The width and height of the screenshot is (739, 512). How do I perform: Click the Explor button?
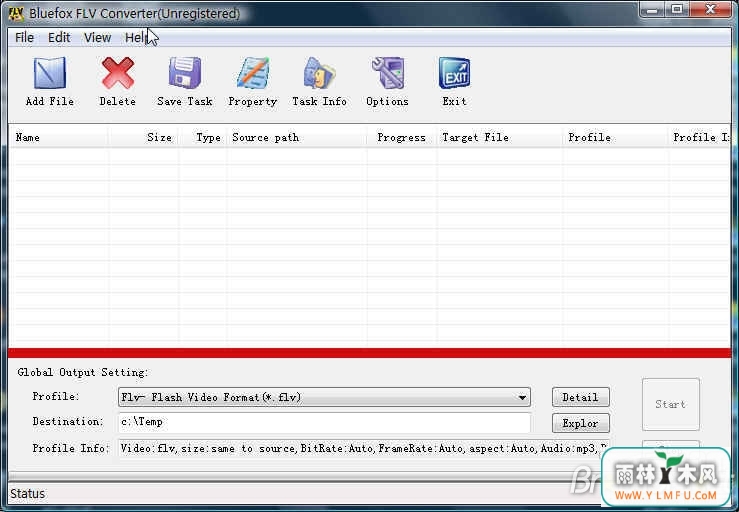pos(581,423)
